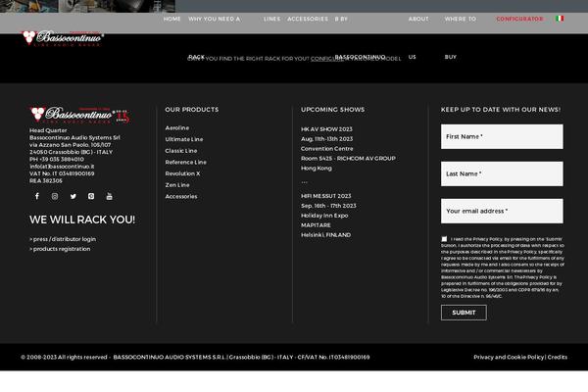588x392 pixels.
Task: Click the Aug. 11th-13th 2023 date
Action: (x=326, y=139)
